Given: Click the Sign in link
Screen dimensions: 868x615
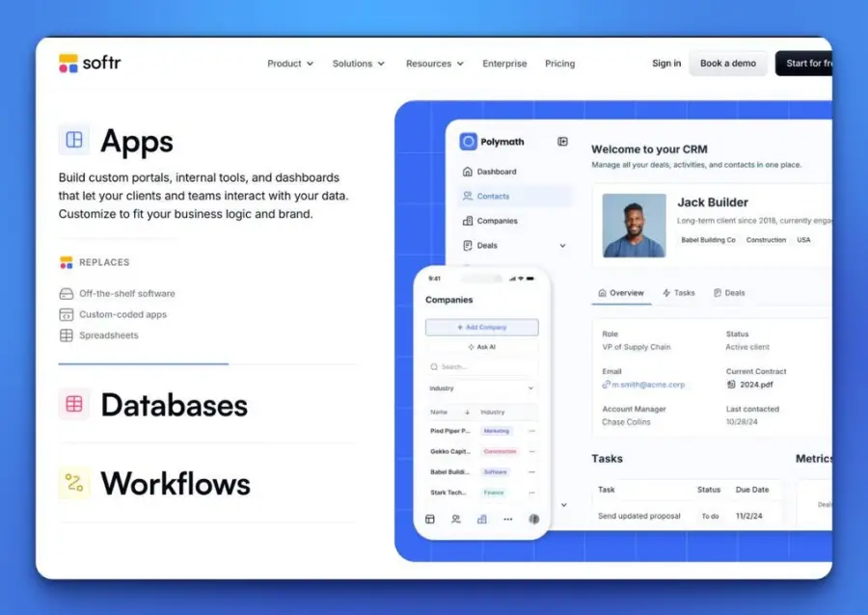Looking at the screenshot, I should (666, 63).
